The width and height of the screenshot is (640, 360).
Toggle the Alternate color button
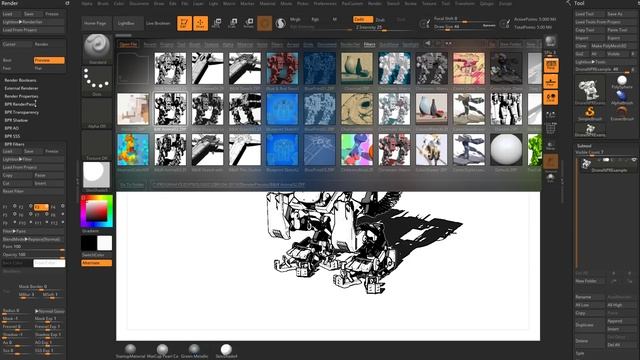pos(97,263)
